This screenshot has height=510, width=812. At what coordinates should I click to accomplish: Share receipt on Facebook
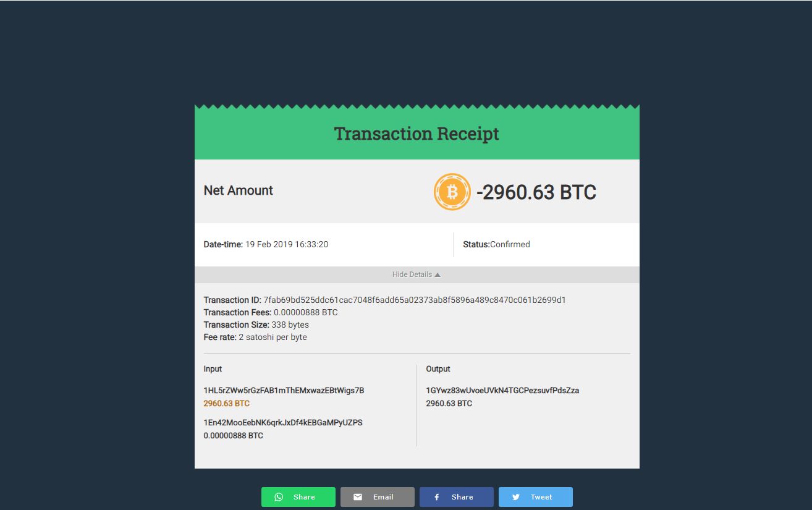click(x=457, y=497)
